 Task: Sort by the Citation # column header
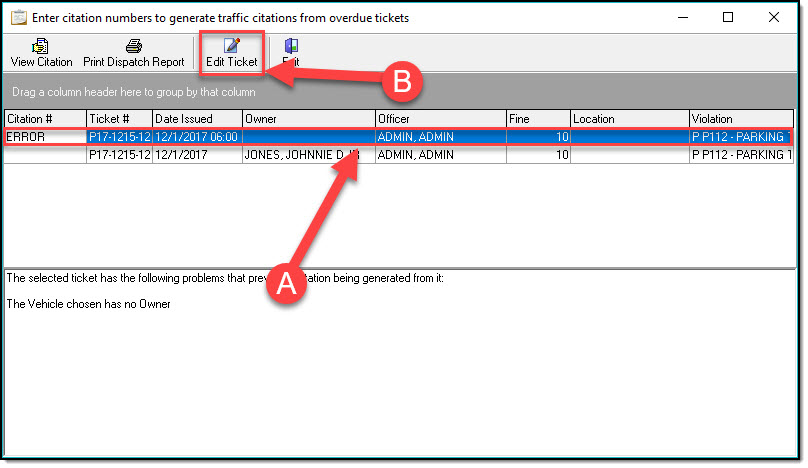click(44, 119)
